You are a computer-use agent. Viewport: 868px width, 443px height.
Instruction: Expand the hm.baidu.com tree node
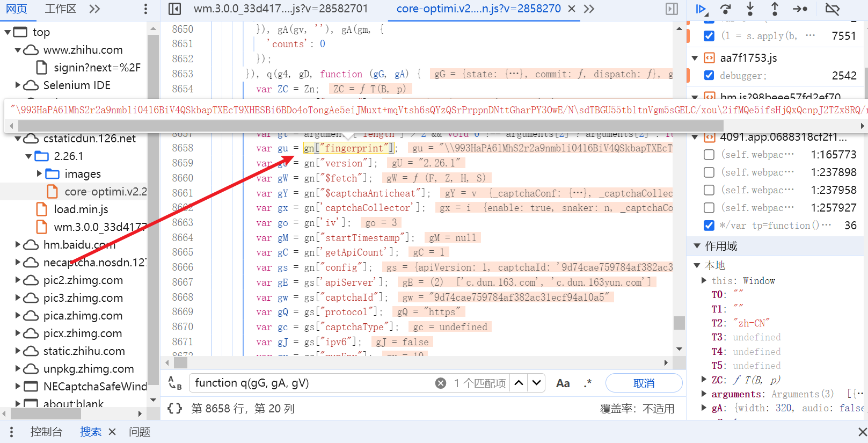click(18, 244)
